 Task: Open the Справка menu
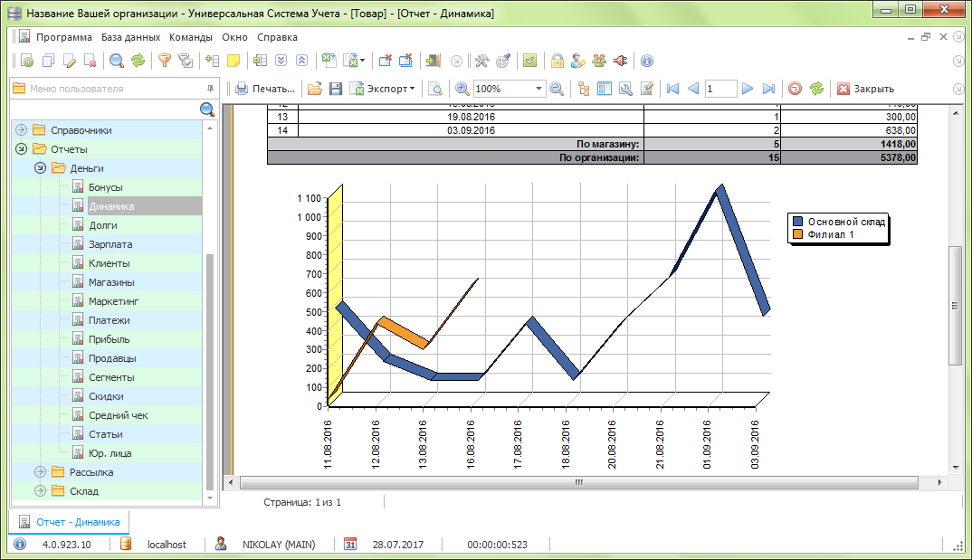pos(277,37)
